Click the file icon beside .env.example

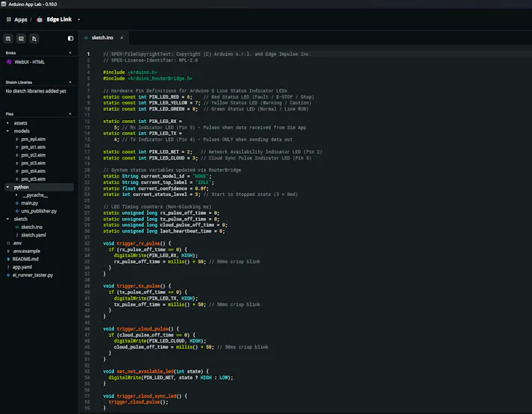click(8, 251)
